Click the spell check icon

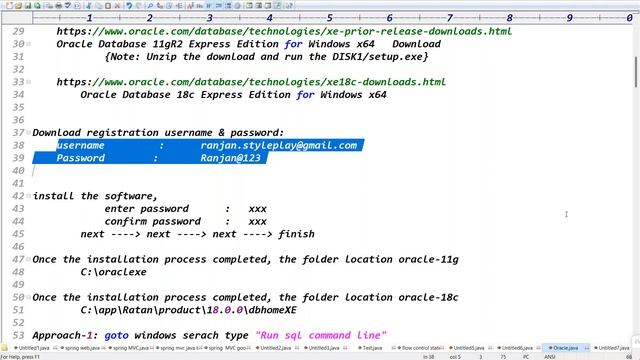(68, 6)
